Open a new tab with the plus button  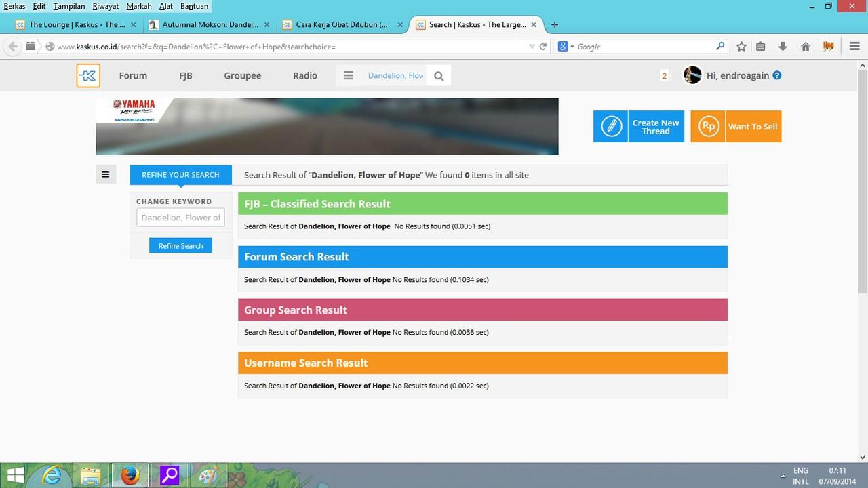coord(554,24)
